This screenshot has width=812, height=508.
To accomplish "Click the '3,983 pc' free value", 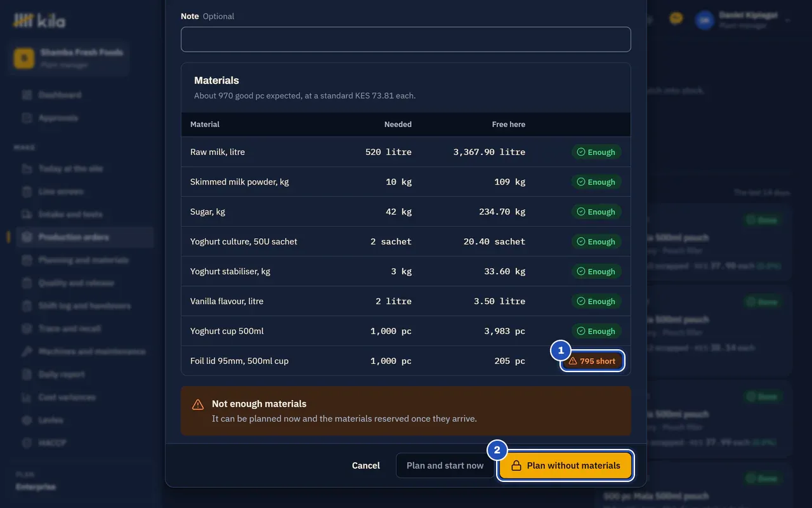I will (504, 331).
